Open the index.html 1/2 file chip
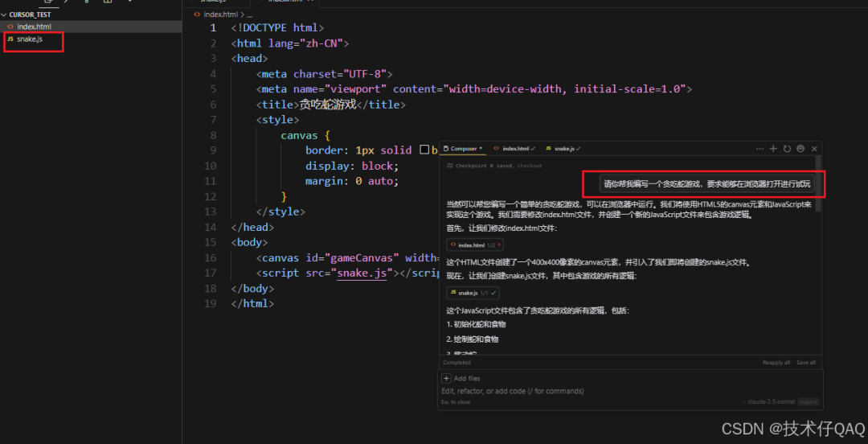This screenshot has width=868, height=444. (x=475, y=245)
